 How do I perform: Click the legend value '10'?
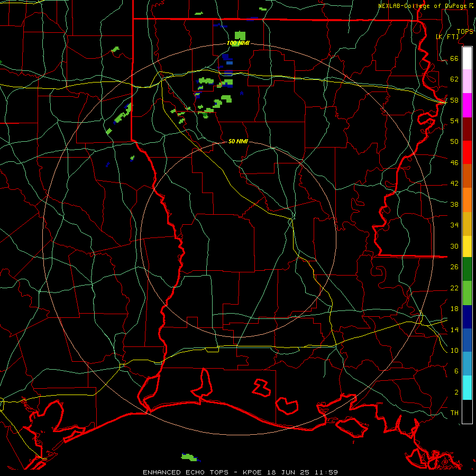pyautogui.click(x=454, y=350)
